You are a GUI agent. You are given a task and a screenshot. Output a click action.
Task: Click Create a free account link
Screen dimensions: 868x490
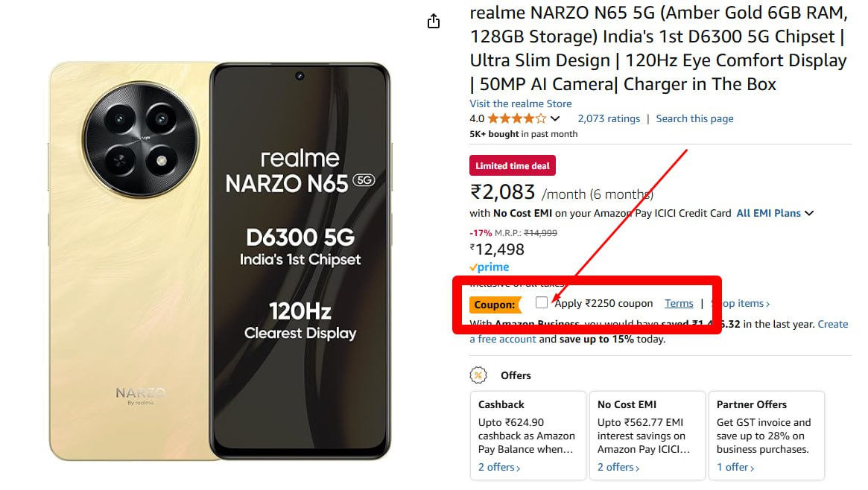pyautogui.click(x=832, y=324)
